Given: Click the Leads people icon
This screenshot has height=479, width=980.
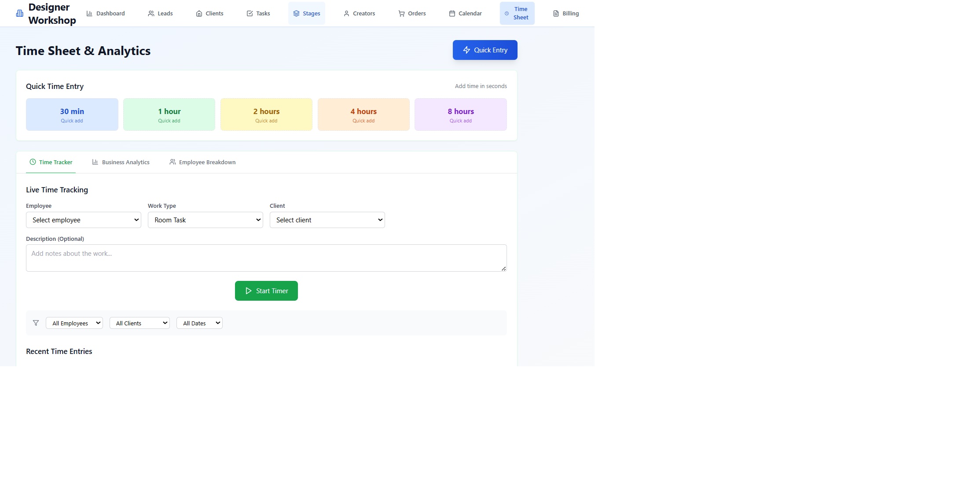Looking at the screenshot, I should [151, 14].
